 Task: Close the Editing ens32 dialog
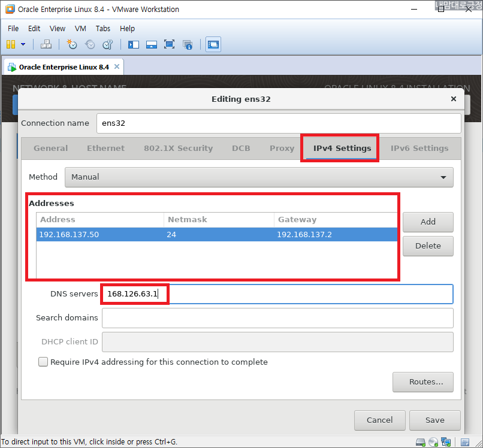(453, 99)
